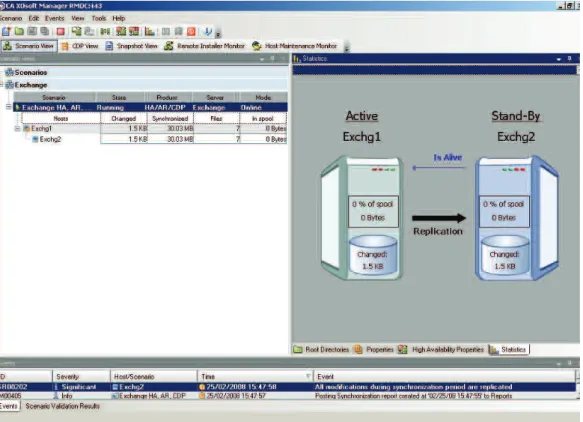The height and width of the screenshot is (422, 583).
Task: Click the Exchg2 replica host icon
Action: pos(35,139)
